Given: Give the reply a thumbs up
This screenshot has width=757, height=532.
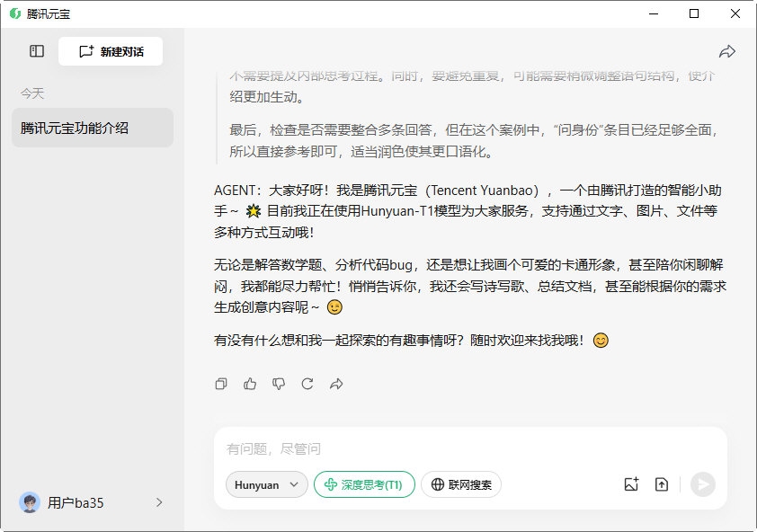Looking at the screenshot, I should click(x=250, y=384).
